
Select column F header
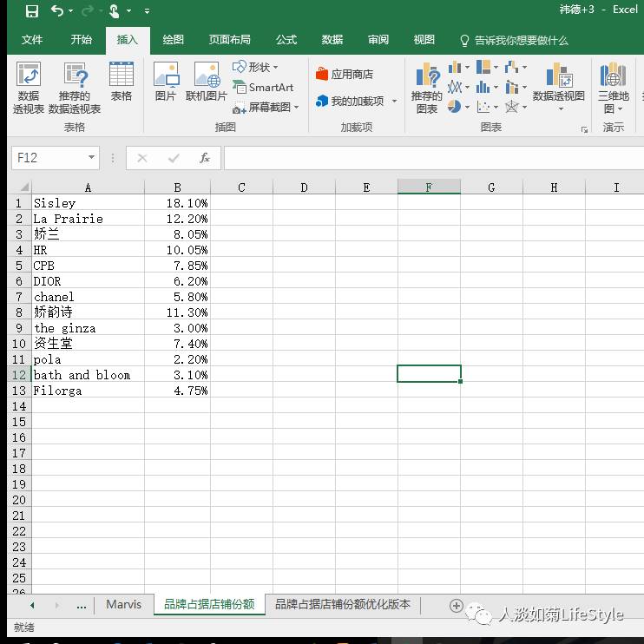pyautogui.click(x=429, y=187)
